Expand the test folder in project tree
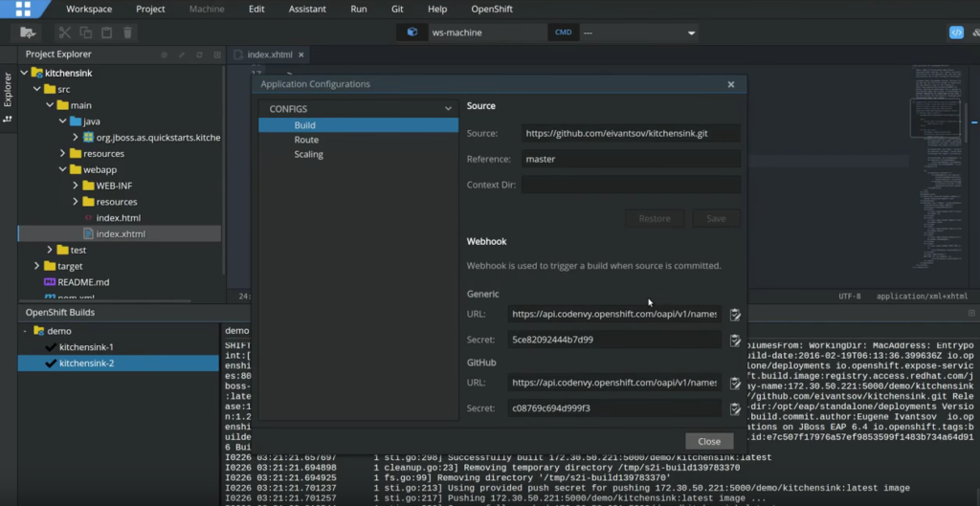This screenshot has height=506, width=980. coord(50,250)
